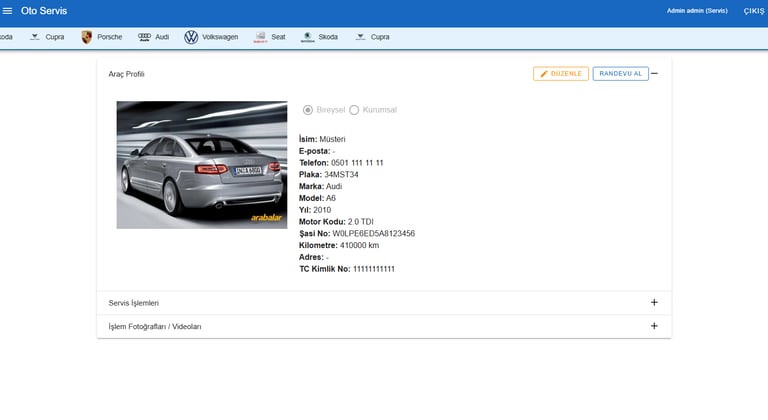Click the Volkswagen logo icon

pyautogui.click(x=191, y=37)
